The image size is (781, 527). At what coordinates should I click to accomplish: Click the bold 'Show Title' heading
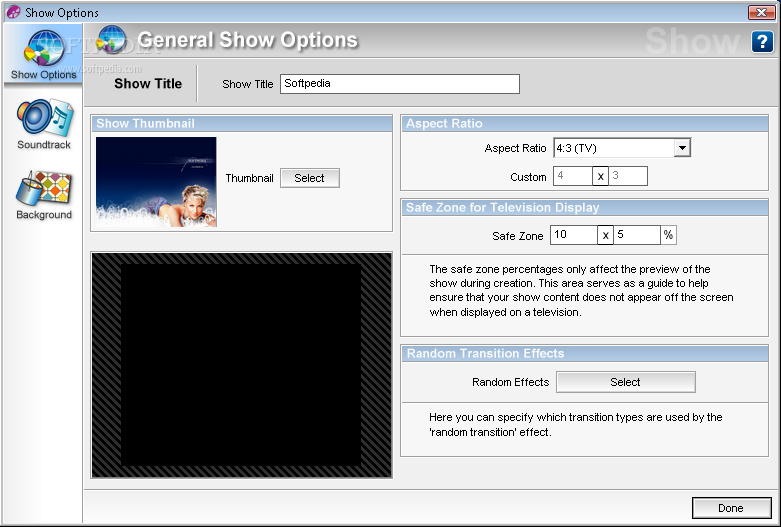click(x=148, y=84)
